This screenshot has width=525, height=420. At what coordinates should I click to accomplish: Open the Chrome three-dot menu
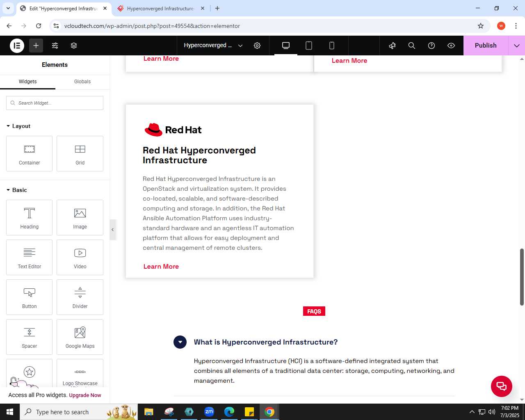tap(516, 26)
